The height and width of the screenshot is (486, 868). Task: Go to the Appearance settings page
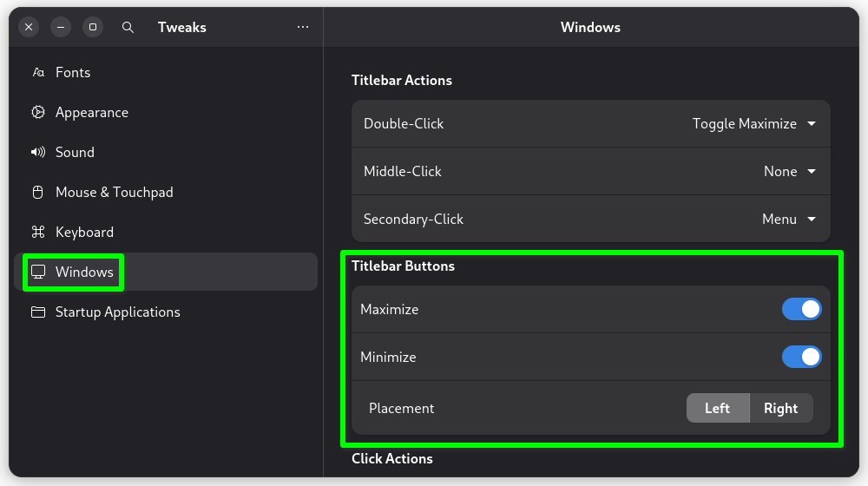[91, 113]
